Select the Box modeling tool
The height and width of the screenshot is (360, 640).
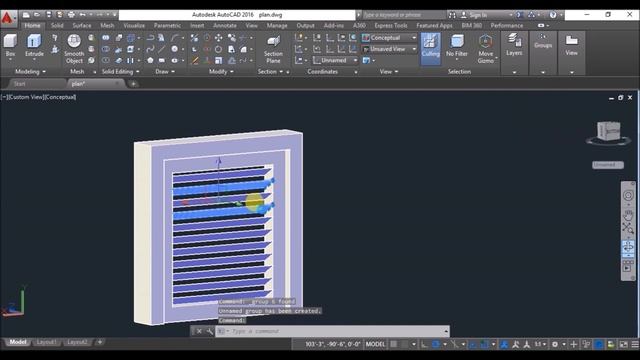point(10,45)
